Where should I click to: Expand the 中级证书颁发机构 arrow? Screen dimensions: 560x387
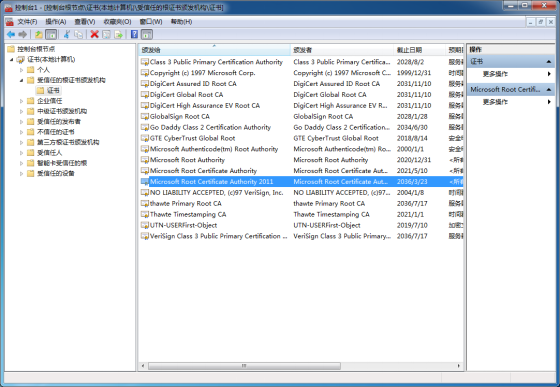pyautogui.click(x=21, y=111)
